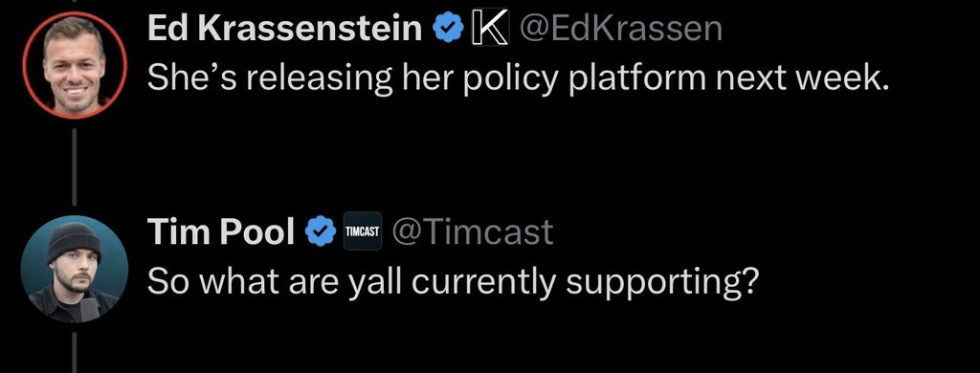Click thread line connecting Ed and Tim

(75, 166)
